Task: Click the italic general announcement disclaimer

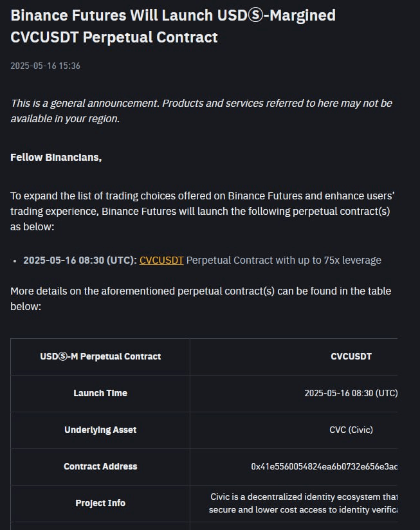Action: (x=201, y=111)
